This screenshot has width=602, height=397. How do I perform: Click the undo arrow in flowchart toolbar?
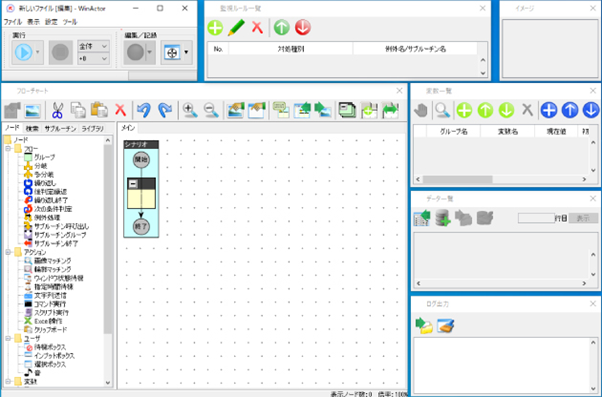click(x=144, y=110)
